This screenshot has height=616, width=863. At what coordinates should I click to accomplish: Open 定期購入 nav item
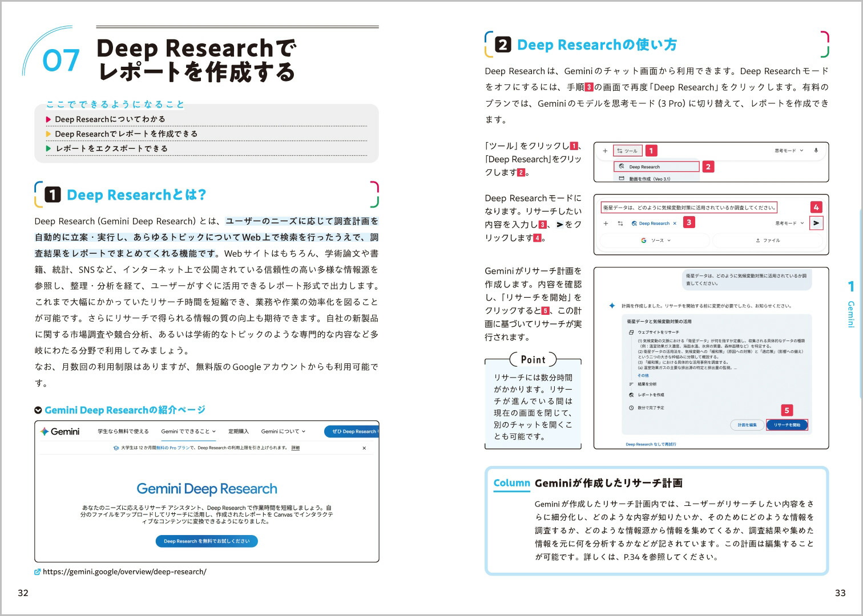pyautogui.click(x=239, y=431)
